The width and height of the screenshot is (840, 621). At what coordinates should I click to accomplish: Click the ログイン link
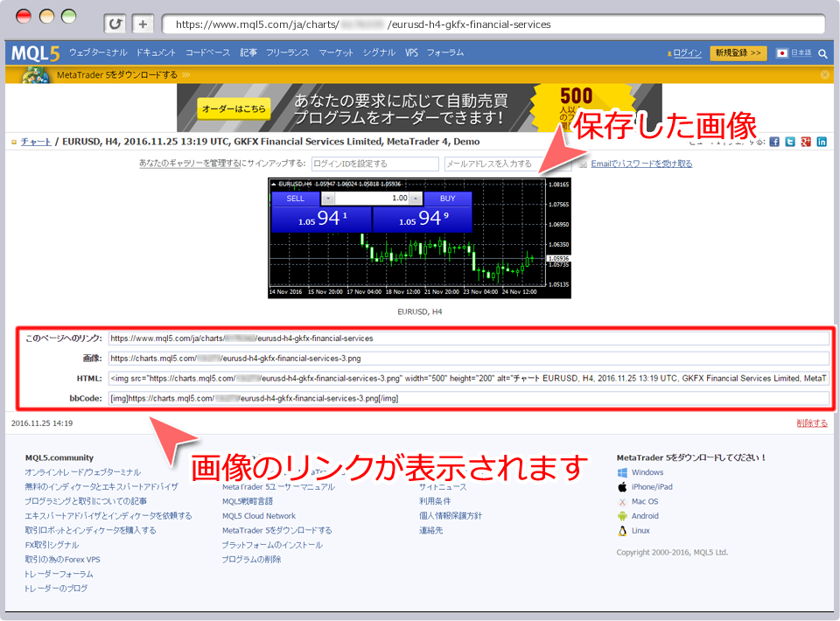(x=688, y=53)
